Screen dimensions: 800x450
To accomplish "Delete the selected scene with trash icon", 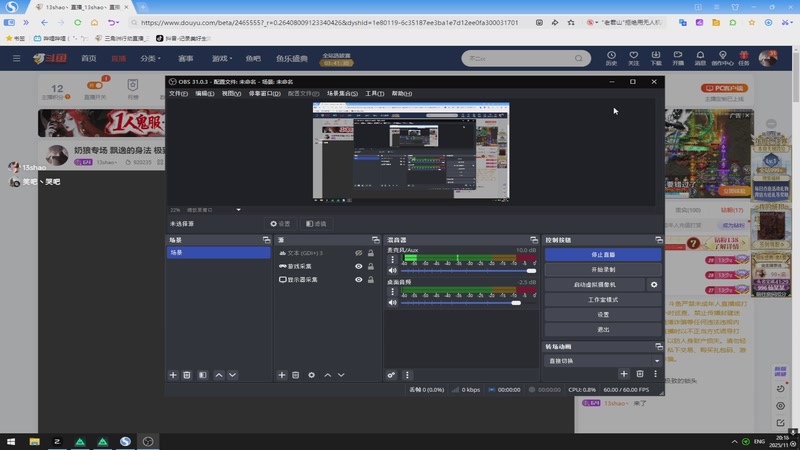I will pos(187,375).
